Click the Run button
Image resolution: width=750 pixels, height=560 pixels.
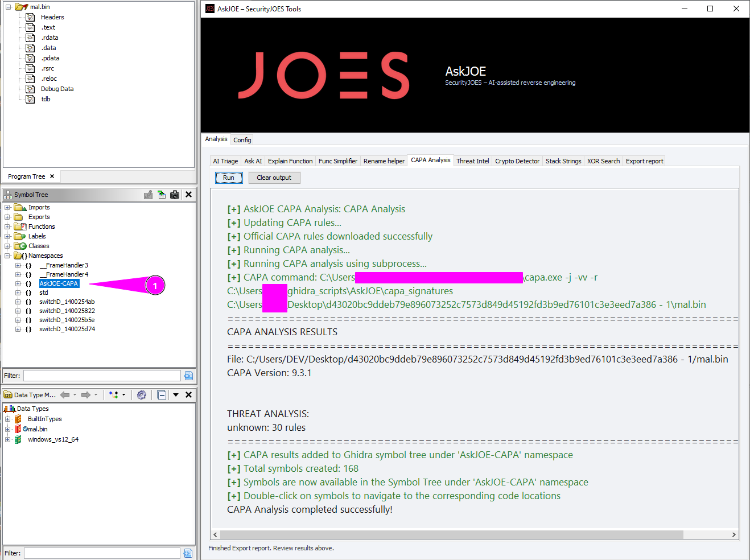click(x=229, y=178)
